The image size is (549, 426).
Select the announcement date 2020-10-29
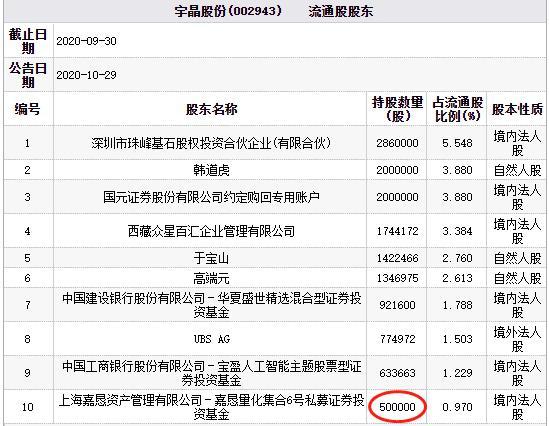(86, 75)
